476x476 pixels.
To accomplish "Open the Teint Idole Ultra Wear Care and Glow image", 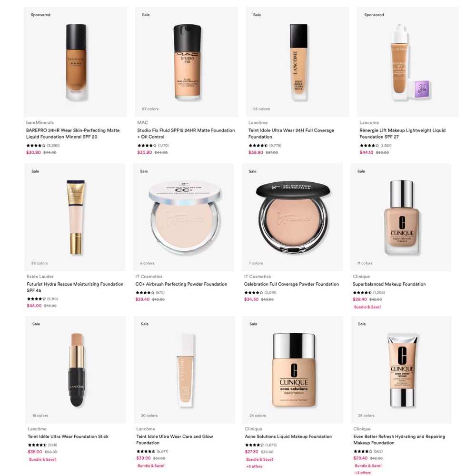I will [185, 370].
